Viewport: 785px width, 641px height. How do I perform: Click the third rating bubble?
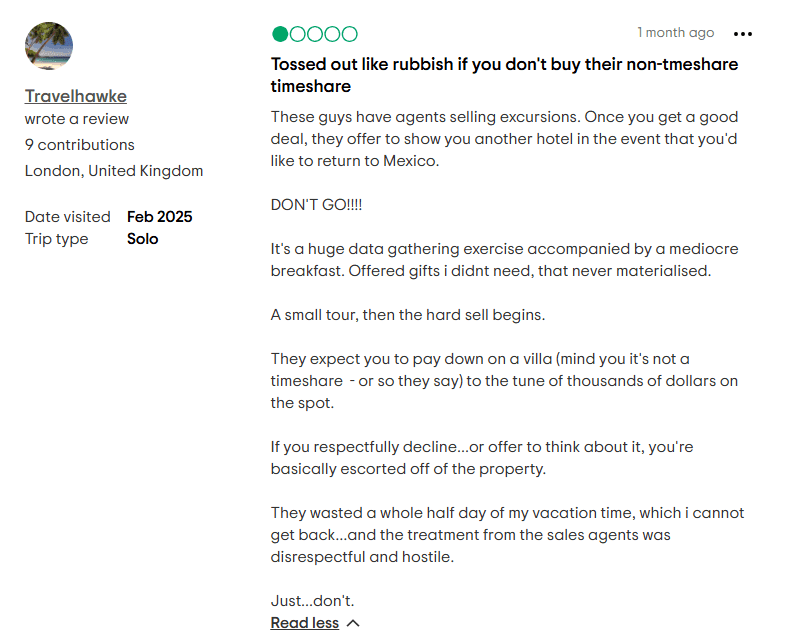coord(314,34)
